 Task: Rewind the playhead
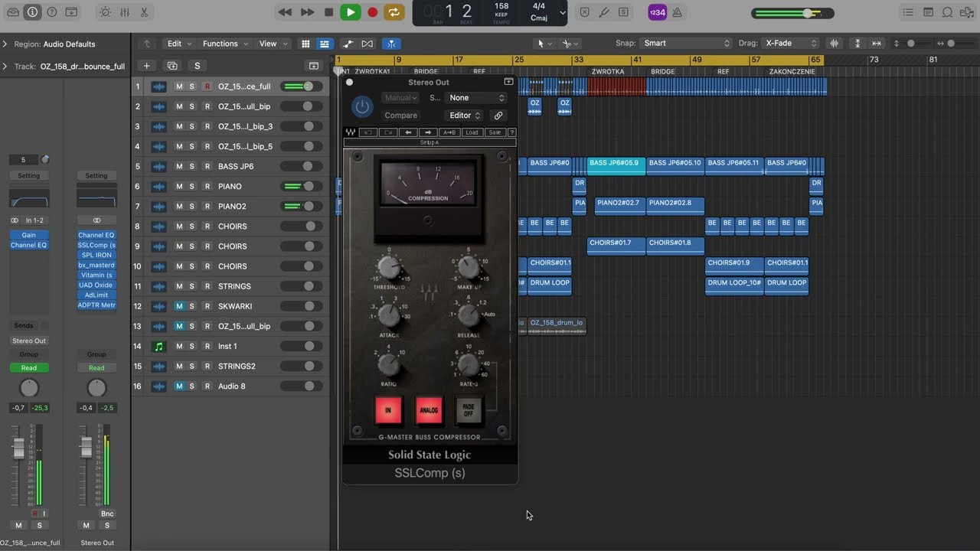point(285,12)
